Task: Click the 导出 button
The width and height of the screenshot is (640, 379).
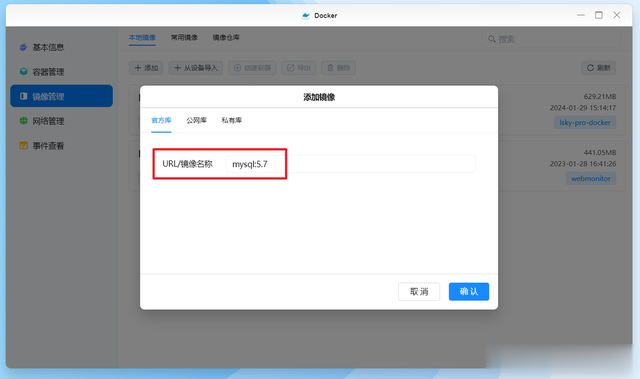Action: tap(298, 68)
